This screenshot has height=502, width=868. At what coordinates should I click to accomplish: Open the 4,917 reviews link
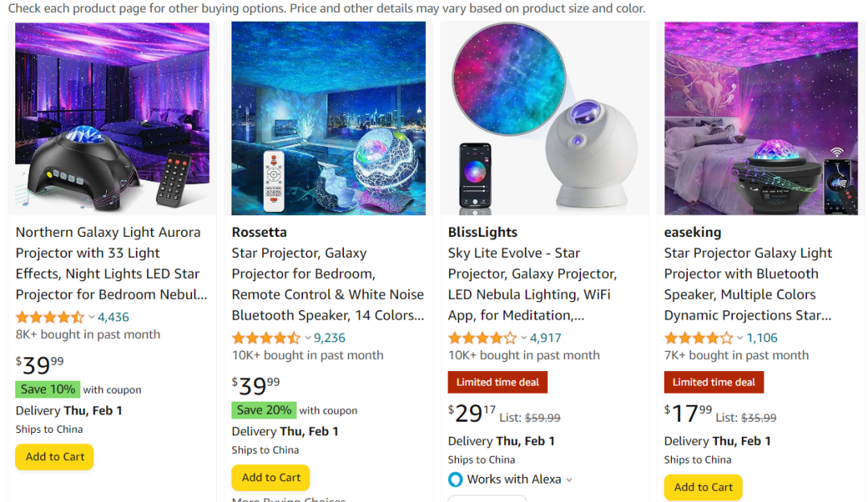tap(546, 338)
